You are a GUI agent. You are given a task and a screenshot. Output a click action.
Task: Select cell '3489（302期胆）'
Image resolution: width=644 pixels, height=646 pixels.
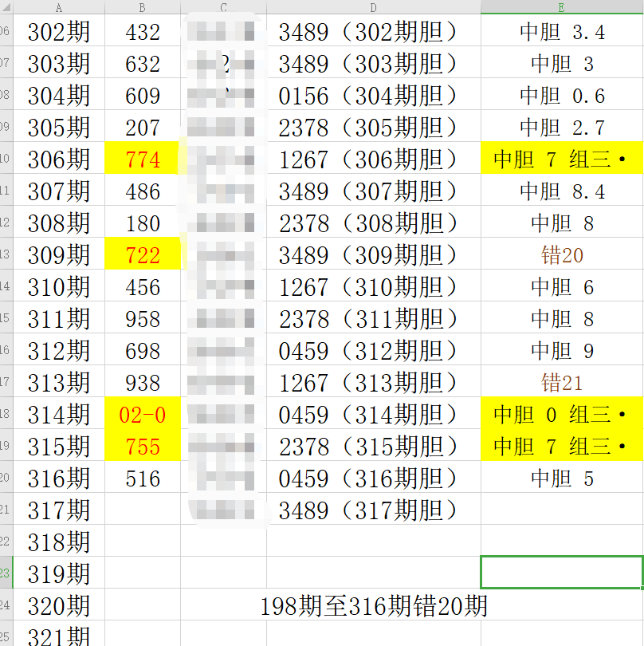pyautogui.click(x=374, y=32)
